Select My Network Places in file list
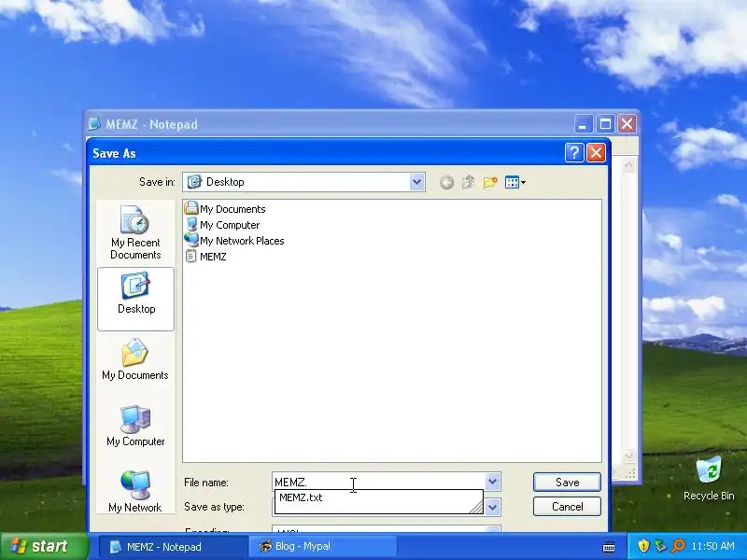The height and width of the screenshot is (560, 747). (x=235, y=241)
